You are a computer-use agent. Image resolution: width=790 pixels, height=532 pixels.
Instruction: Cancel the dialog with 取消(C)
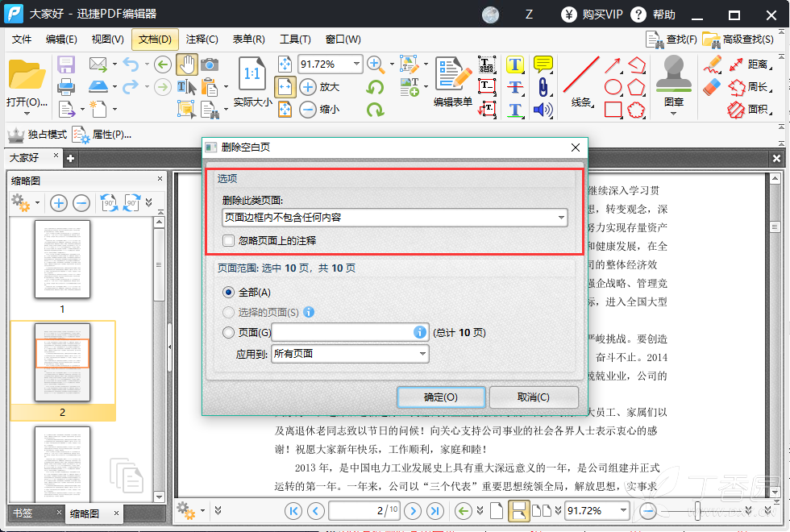[x=534, y=397]
